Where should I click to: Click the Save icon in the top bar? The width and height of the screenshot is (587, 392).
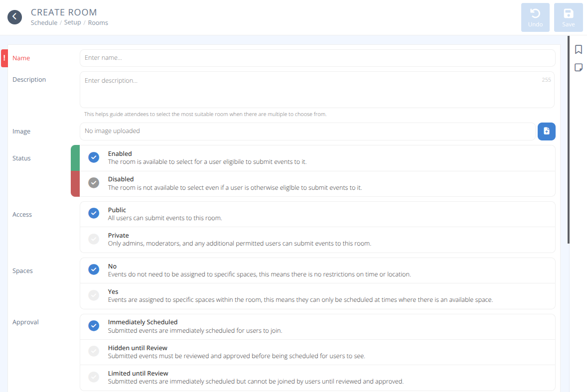(568, 17)
